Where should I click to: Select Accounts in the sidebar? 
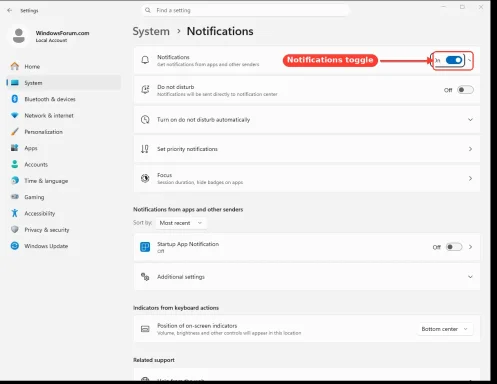63,164
